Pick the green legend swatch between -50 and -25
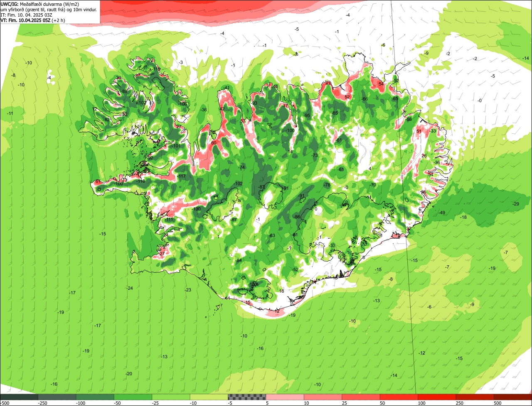The width and height of the screenshot is (532, 406). 133,397
